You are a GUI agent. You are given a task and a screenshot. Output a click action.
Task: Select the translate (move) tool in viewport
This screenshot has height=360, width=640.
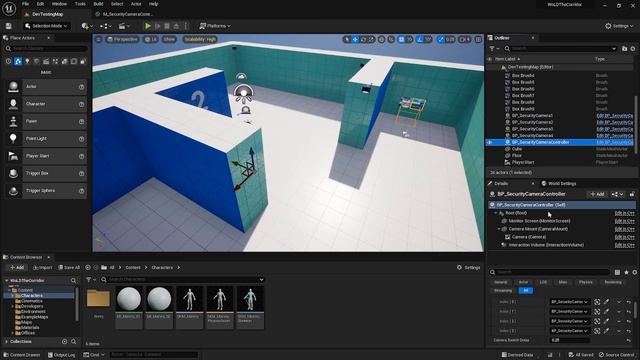(x=356, y=40)
